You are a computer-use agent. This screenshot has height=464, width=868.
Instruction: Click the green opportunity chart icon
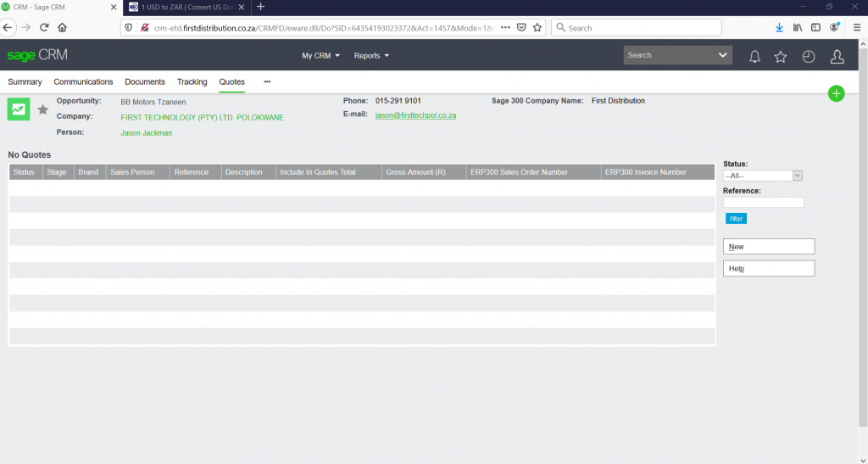pyautogui.click(x=19, y=109)
